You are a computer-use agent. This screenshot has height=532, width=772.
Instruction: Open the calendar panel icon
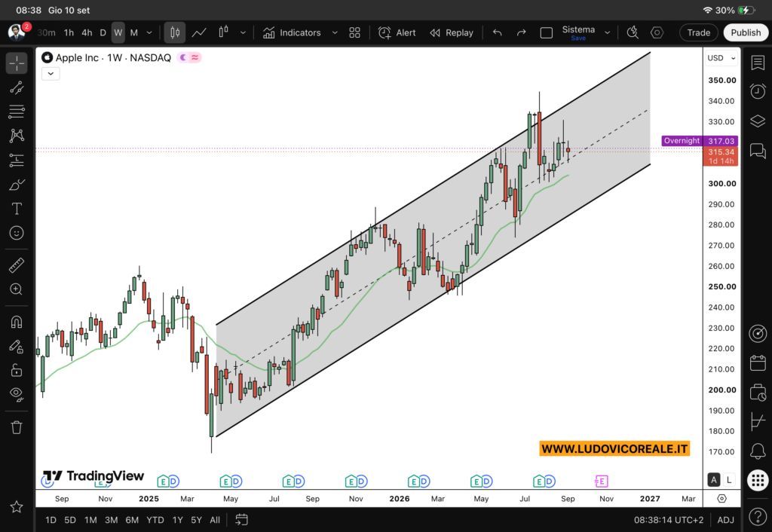point(758,363)
